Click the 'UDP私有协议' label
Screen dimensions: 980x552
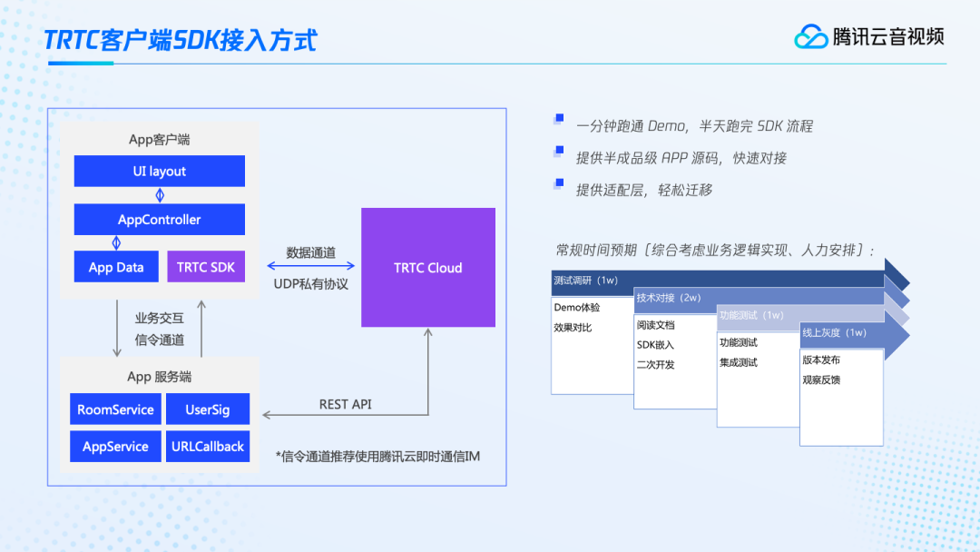point(310,284)
